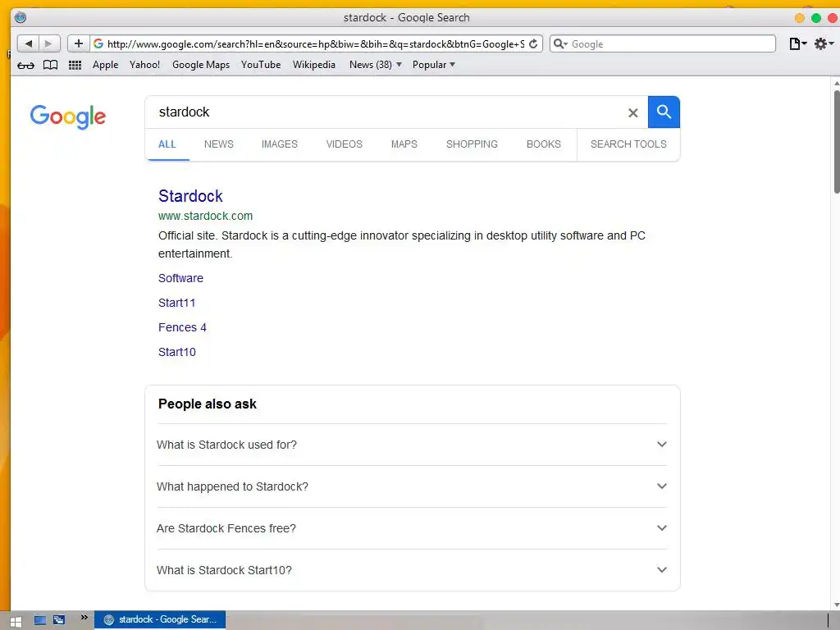Open SEARCH TOOLS
Image resolution: width=840 pixels, height=630 pixels.
tap(629, 144)
